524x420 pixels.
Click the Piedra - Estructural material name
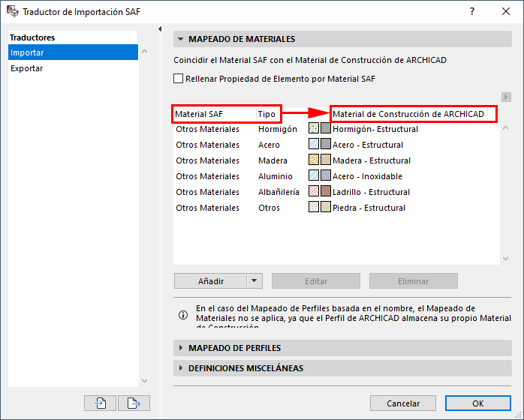[x=369, y=207]
